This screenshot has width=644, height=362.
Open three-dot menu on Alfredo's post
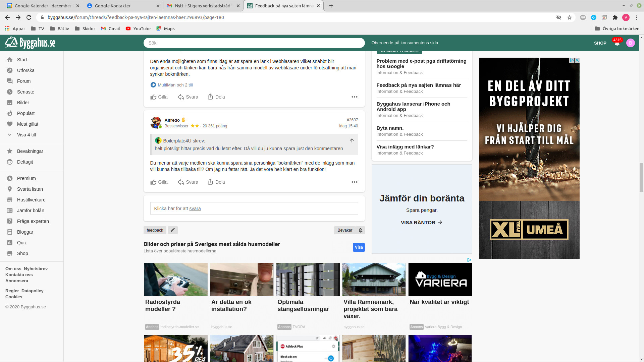coord(354,182)
